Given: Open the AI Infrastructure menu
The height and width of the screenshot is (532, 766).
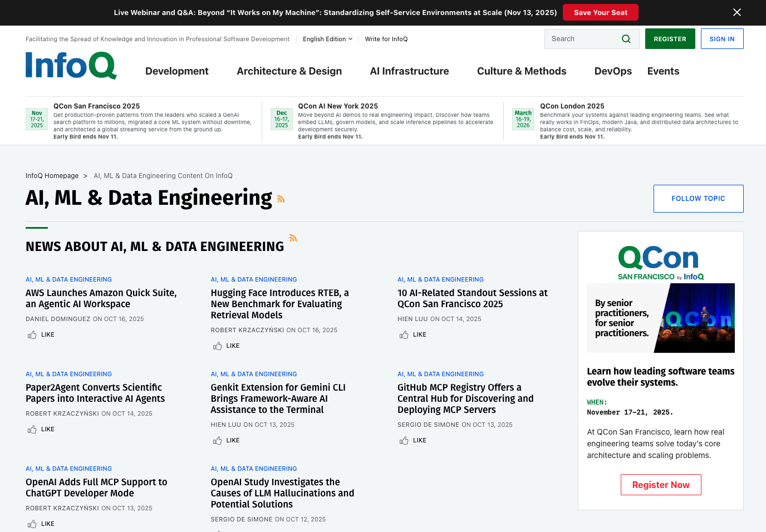Looking at the screenshot, I should (410, 71).
